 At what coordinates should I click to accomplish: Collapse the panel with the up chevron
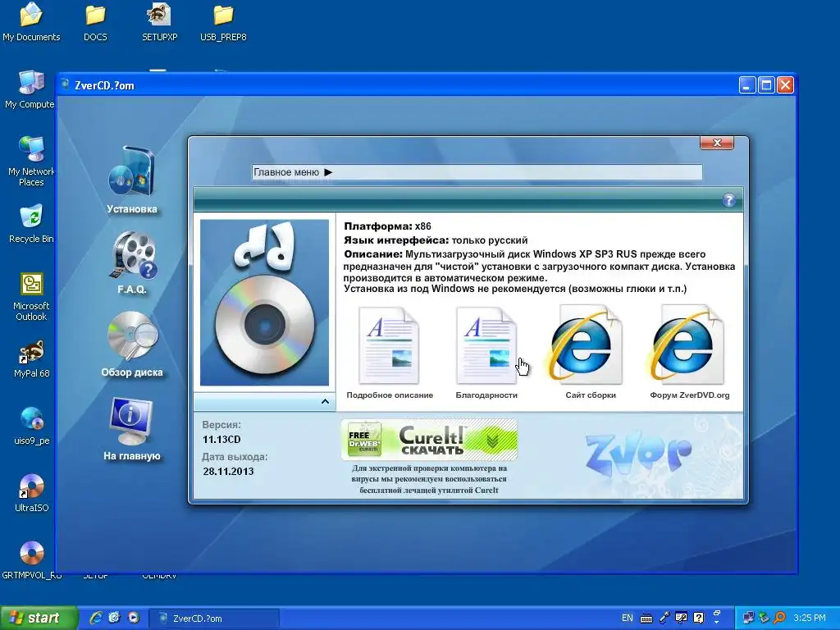pyautogui.click(x=325, y=401)
